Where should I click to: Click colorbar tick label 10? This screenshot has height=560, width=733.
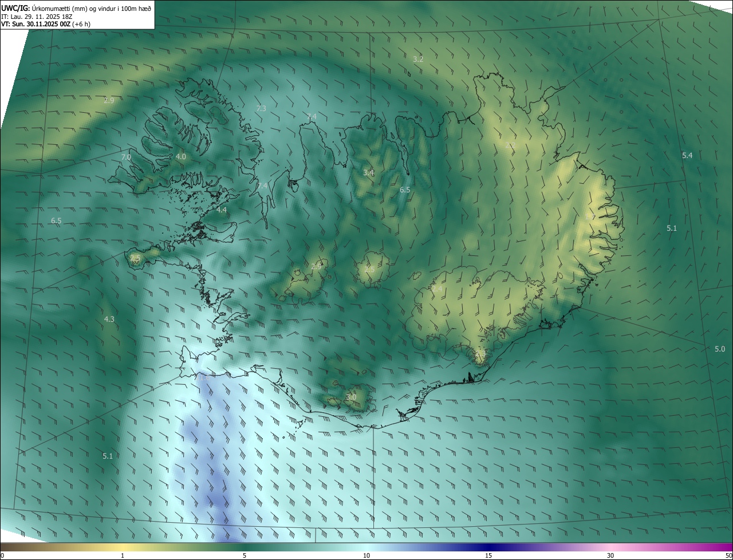366,555
